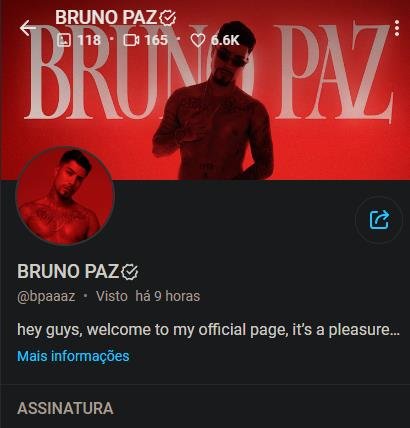
Task: Expand bio with Mais informações
Action: coord(73,356)
